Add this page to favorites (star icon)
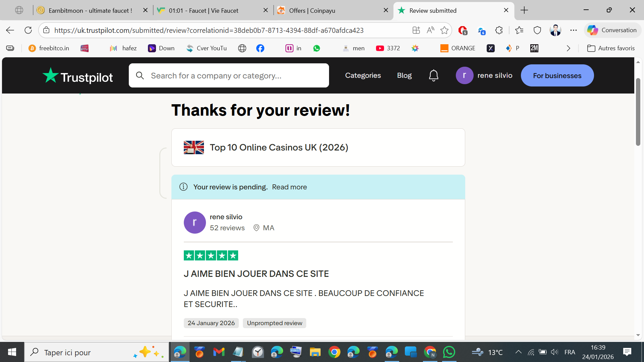Viewport: 644px width, 362px height. 444,30
